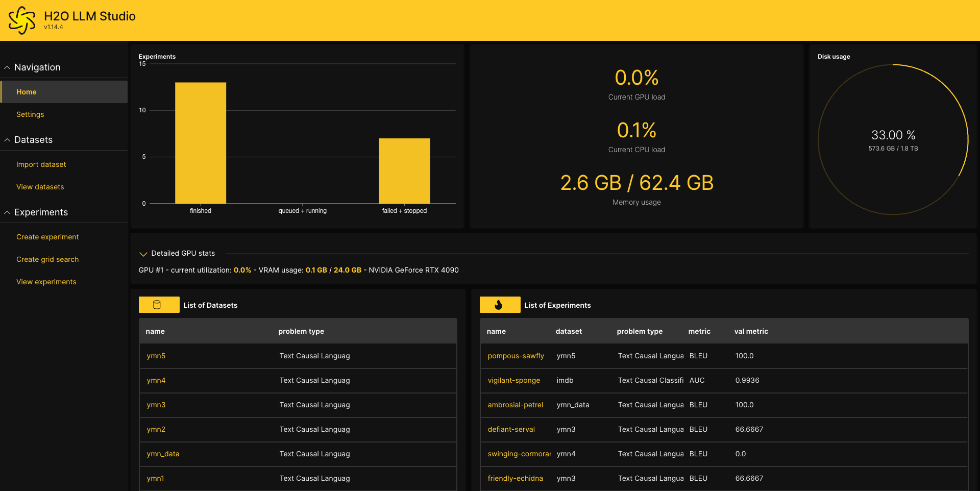980x491 pixels.
Task: Open the ymn_data dataset link
Action: click(x=163, y=454)
